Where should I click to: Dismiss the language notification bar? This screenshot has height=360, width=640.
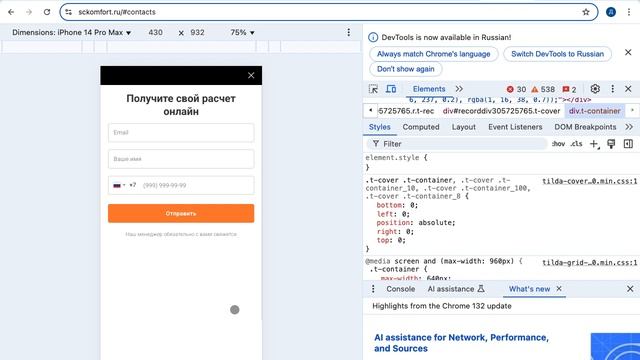(628, 52)
